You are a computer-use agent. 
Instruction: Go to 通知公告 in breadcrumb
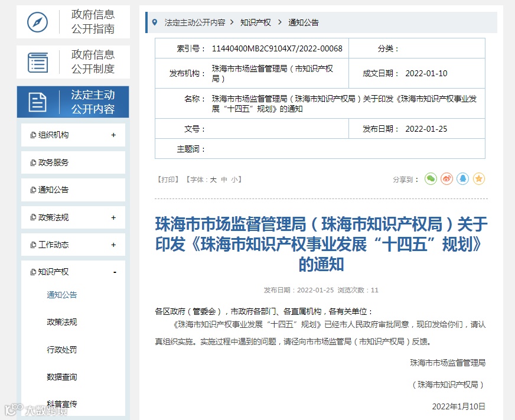(304, 22)
